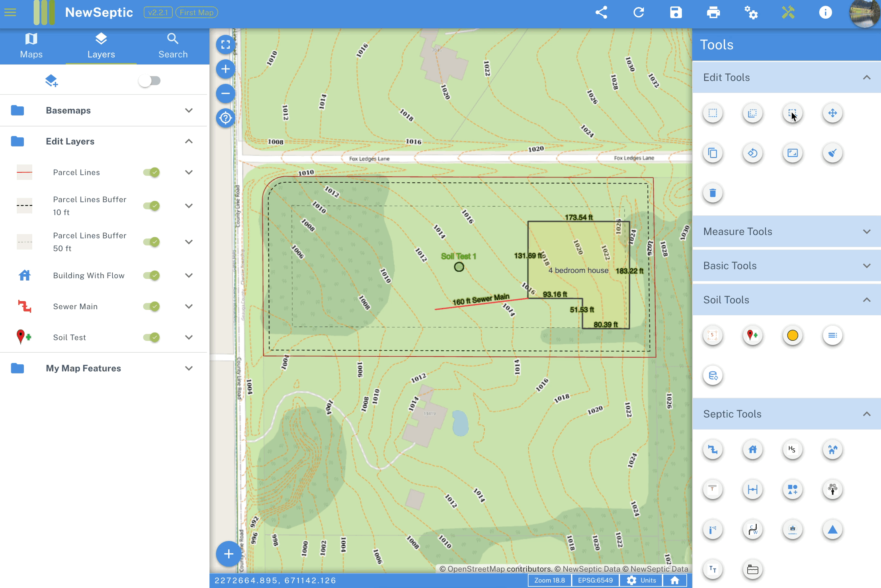Click the home icon in status bar
Viewport: 881px width, 588px height.
(675, 580)
